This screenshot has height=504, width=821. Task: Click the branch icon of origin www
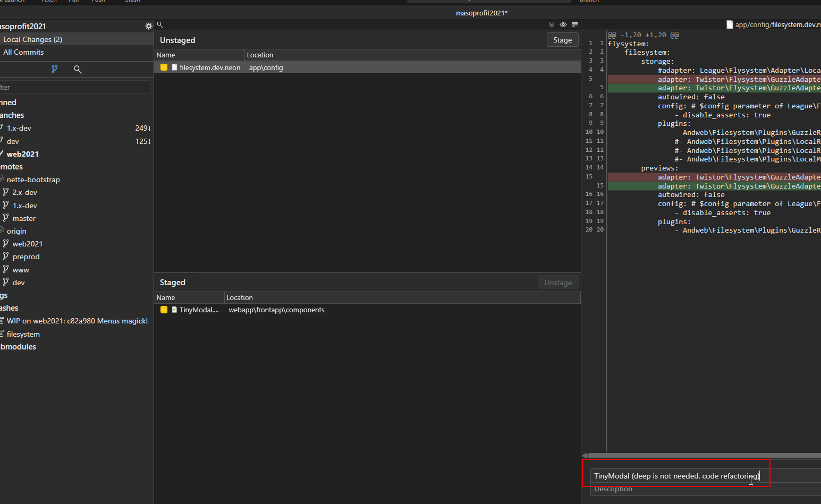[6, 269]
